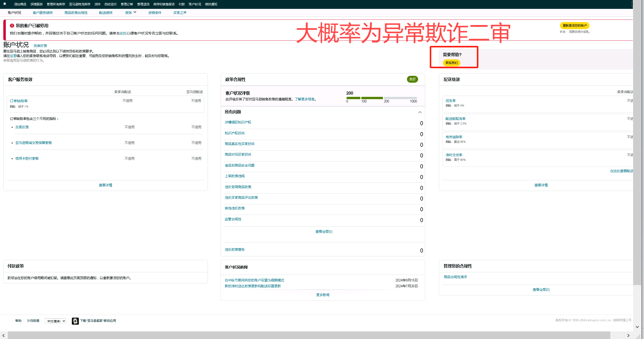Click the red account deactivated alert icon

(x=12, y=26)
